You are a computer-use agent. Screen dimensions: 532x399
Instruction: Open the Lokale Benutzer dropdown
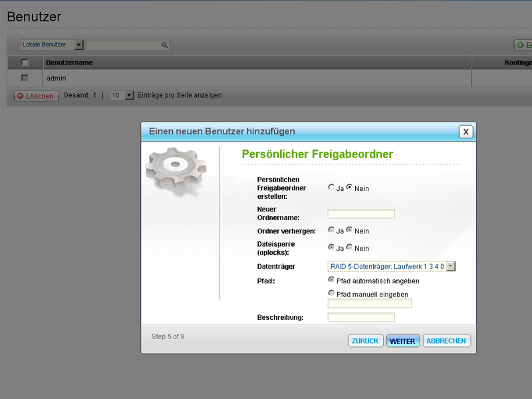pyautogui.click(x=52, y=45)
